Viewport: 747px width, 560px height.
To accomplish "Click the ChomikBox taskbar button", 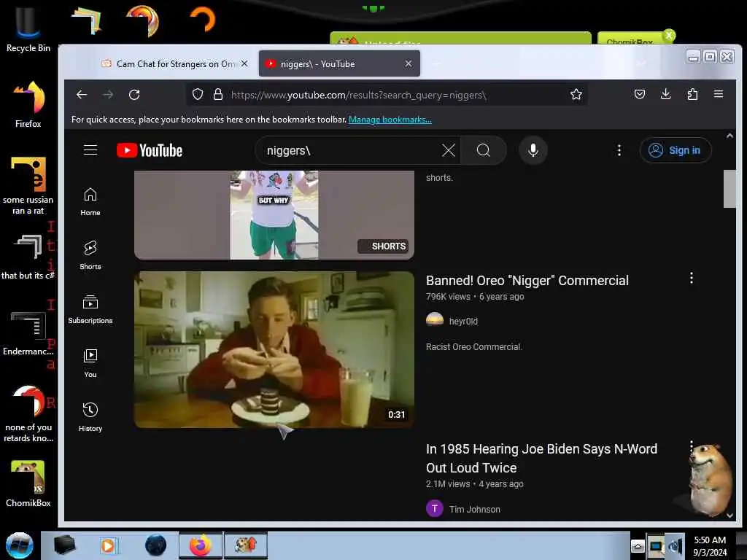I will (x=246, y=545).
